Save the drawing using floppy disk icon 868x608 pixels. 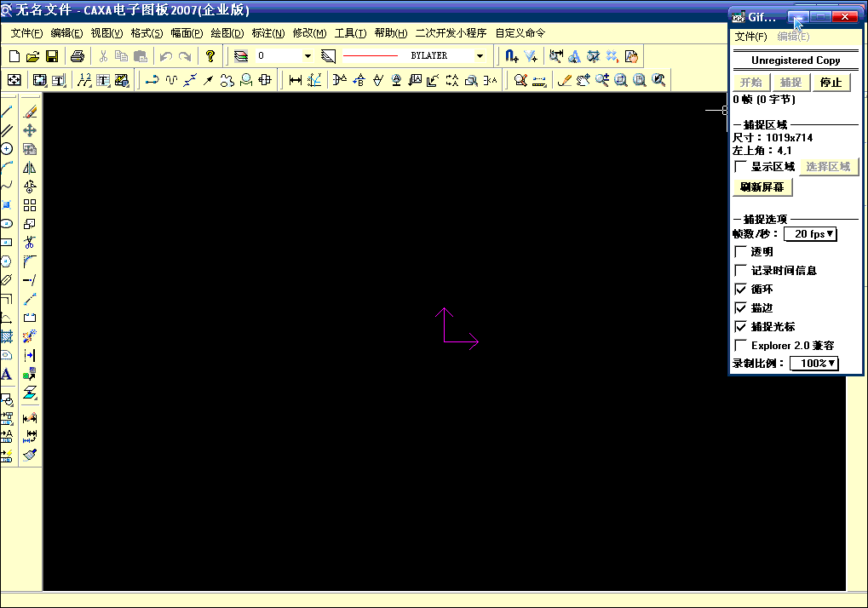click(52, 56)
